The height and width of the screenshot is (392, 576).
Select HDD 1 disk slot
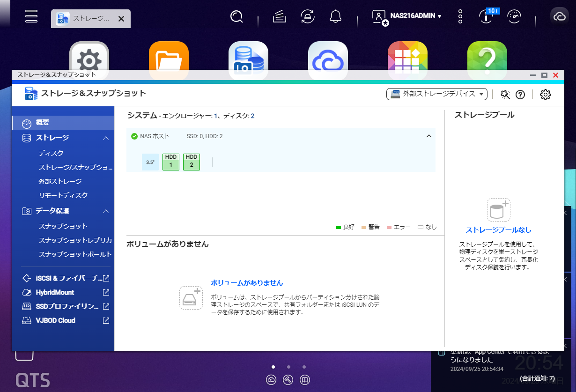click(171, 162)
